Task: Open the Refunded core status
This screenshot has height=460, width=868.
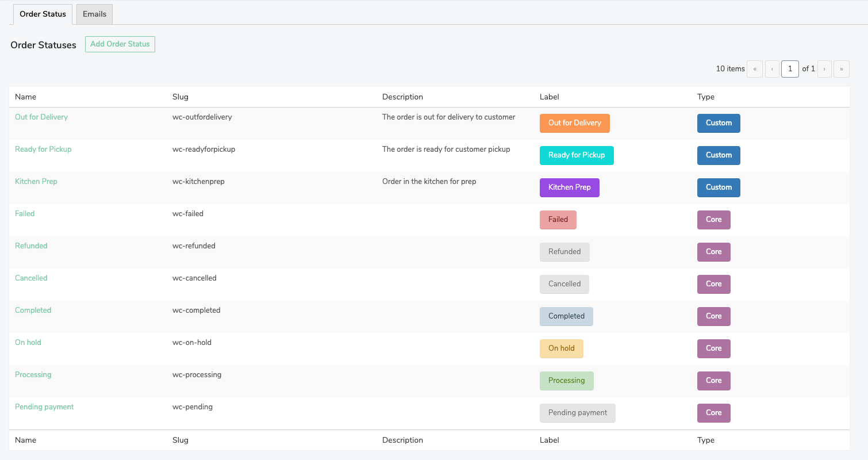Action: point(31,246)
